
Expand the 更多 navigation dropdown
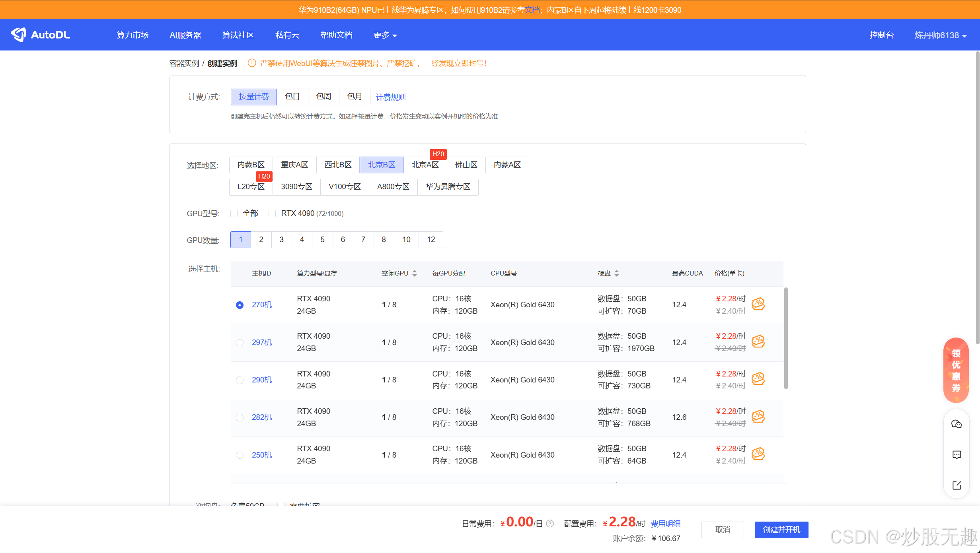(x=385, y=35)
